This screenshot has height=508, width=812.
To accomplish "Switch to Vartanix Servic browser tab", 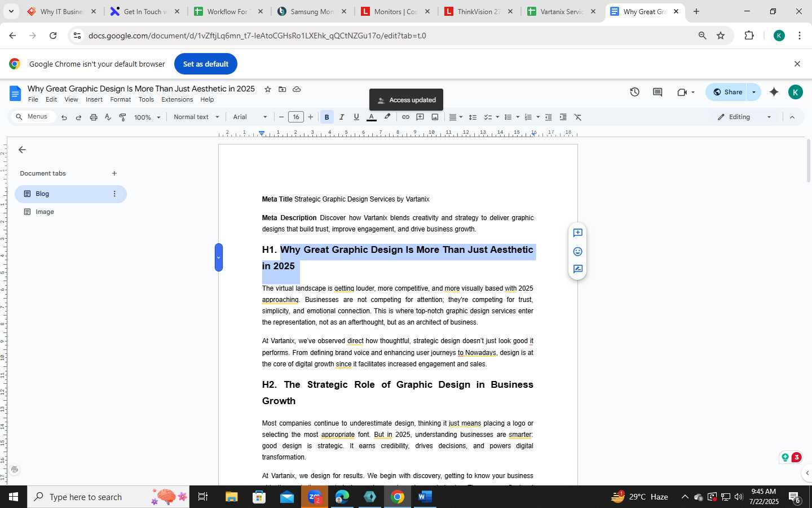I will point(562,11).
